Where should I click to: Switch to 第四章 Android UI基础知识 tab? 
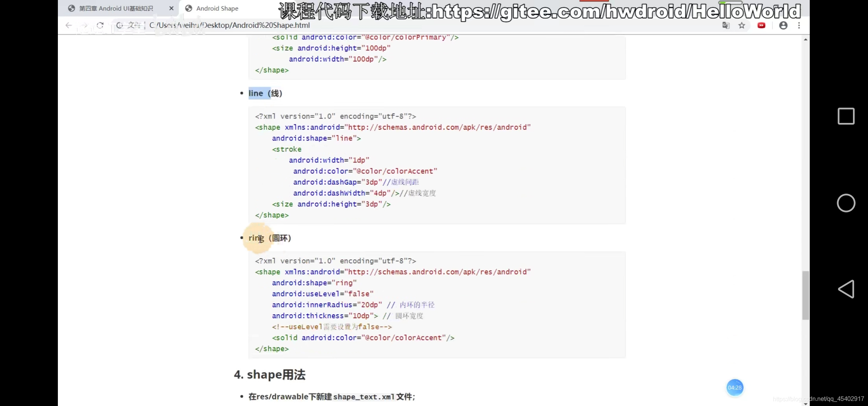click(116, 8)
